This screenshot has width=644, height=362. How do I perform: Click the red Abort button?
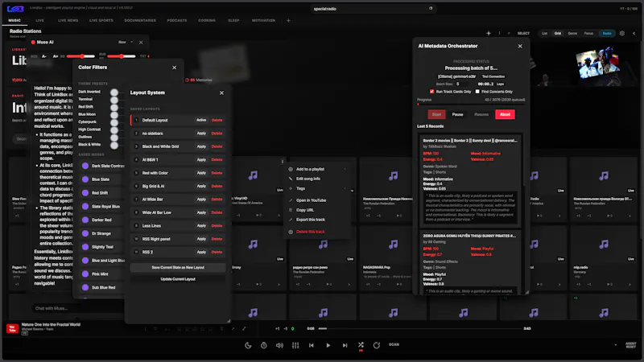[505, 114]
